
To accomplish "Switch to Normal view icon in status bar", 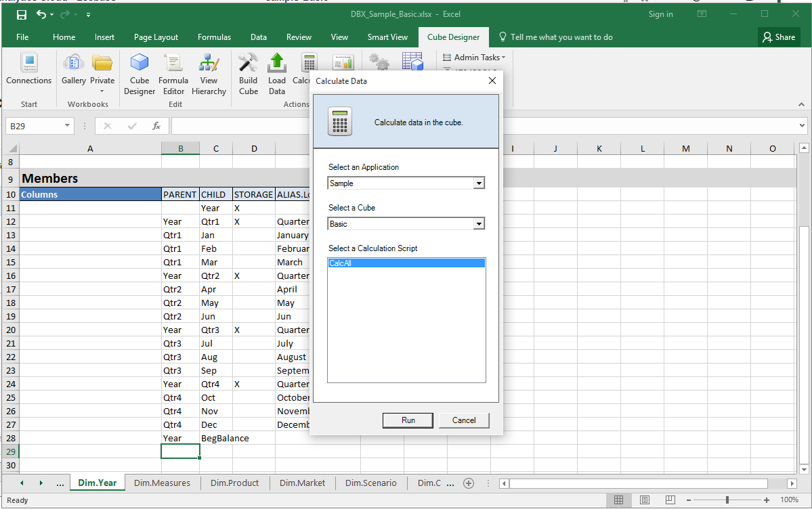I will (618, 500).
